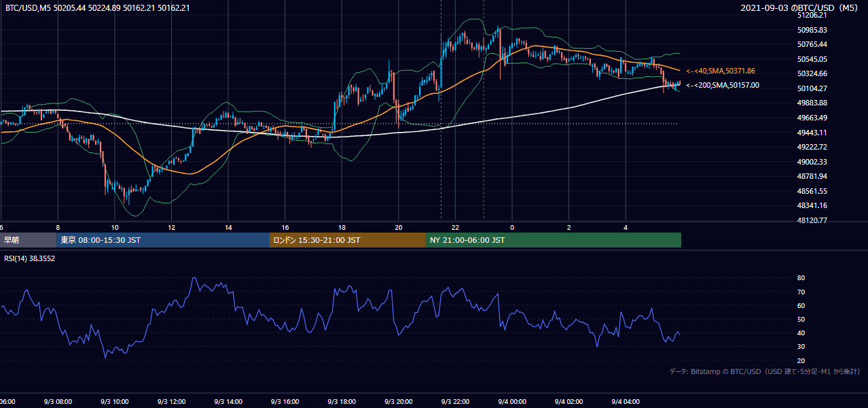Click price axis value 50104.27
Screen dimensions: 868x408
click(x=812, y=88)
